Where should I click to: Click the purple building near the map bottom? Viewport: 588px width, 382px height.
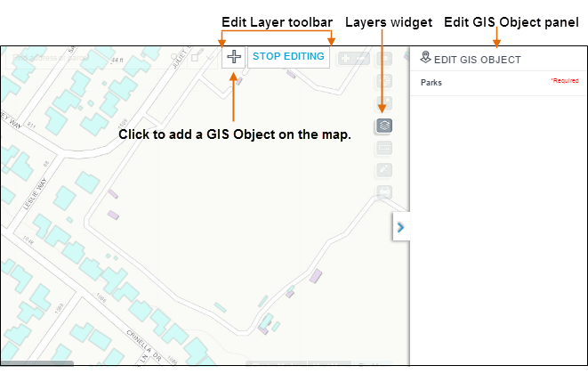pyautogui.click(x=262, y=330)
